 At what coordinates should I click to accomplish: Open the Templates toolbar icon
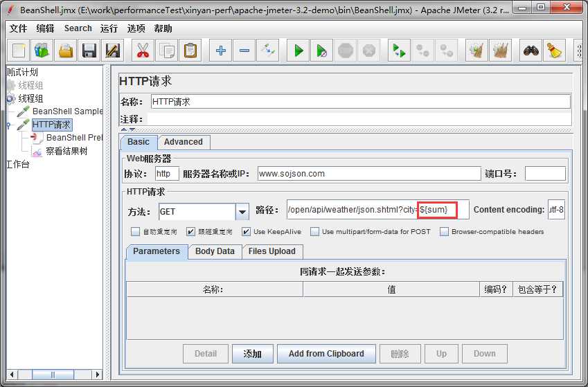click(42, 51)
